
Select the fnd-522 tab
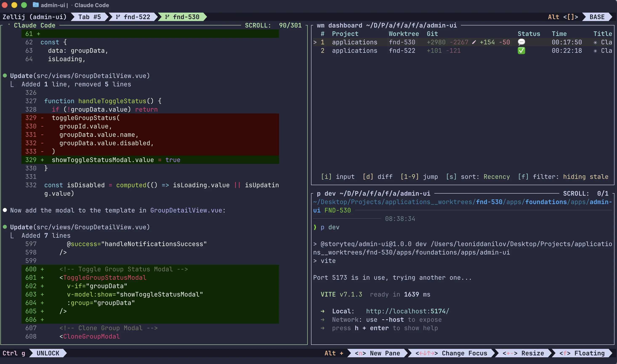(x=137, y=17)
